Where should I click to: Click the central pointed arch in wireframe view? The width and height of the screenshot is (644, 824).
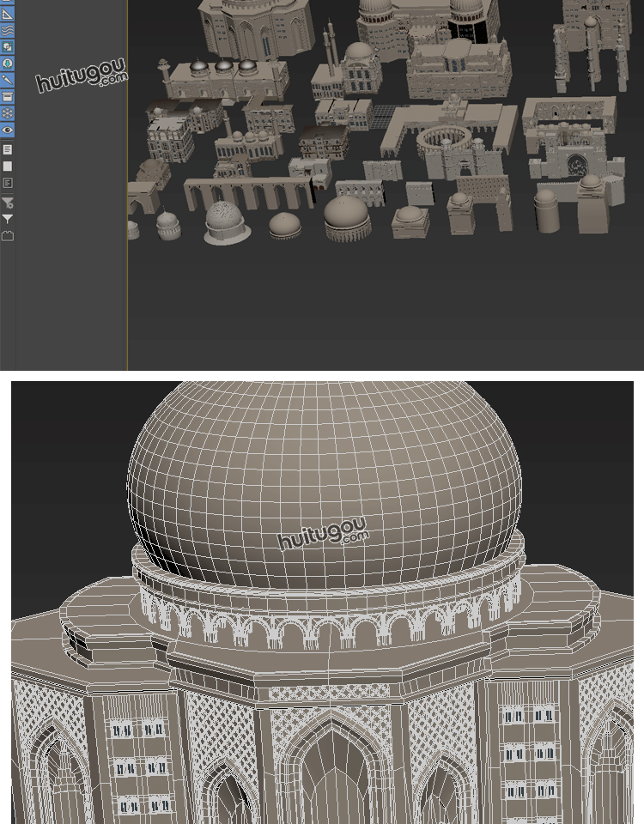pyautogui.click(x=324, y=772)
